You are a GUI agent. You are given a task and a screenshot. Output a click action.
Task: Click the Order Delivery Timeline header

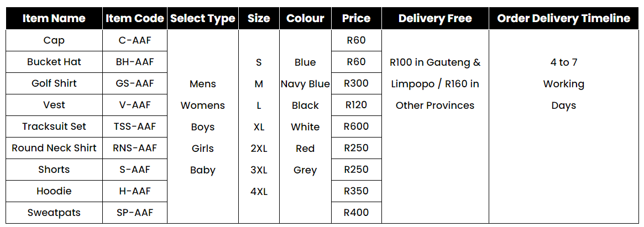563,18
